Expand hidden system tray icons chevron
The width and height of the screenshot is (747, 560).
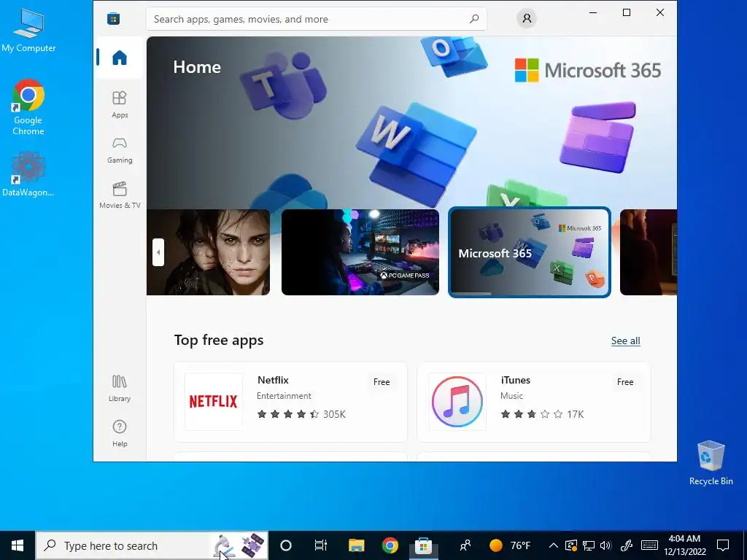pyautogui.click(x=553, y=545)
